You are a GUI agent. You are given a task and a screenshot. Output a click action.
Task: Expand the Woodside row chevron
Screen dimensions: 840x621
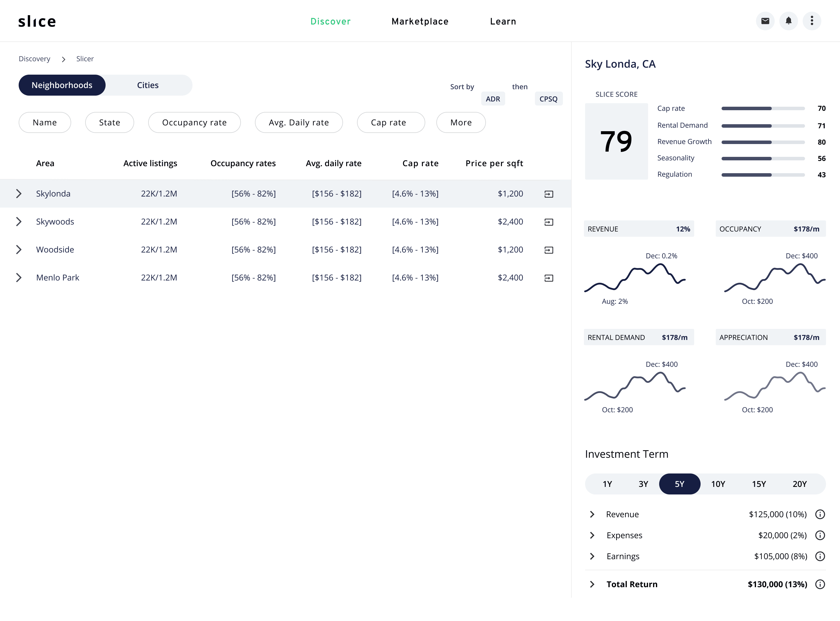pyautogui.click(x=19, y=250)
